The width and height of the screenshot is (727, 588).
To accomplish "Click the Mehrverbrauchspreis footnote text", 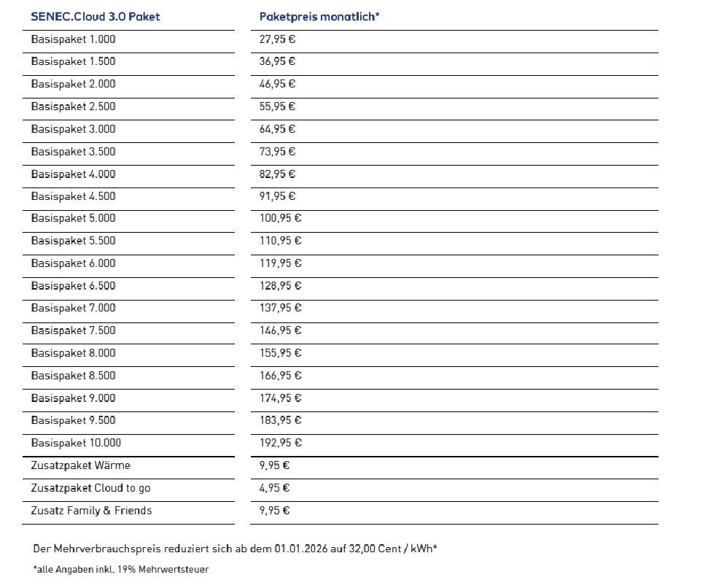I will coord(235,549).
